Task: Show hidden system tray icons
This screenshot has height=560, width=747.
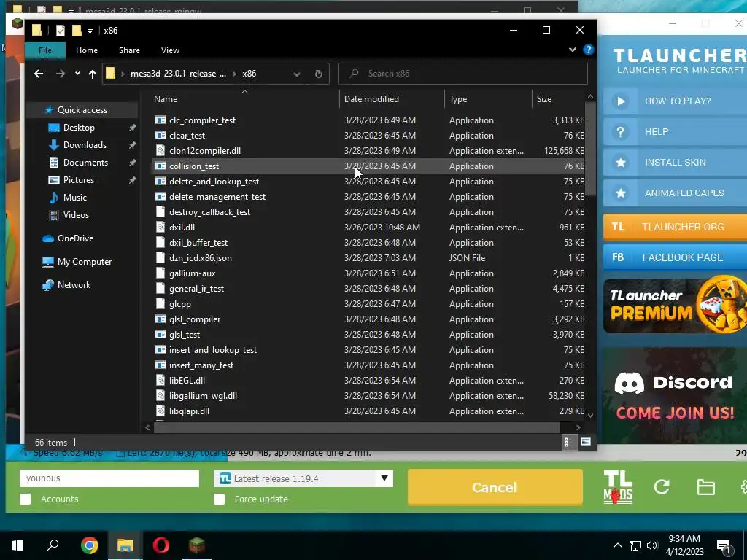Action: 617,545
